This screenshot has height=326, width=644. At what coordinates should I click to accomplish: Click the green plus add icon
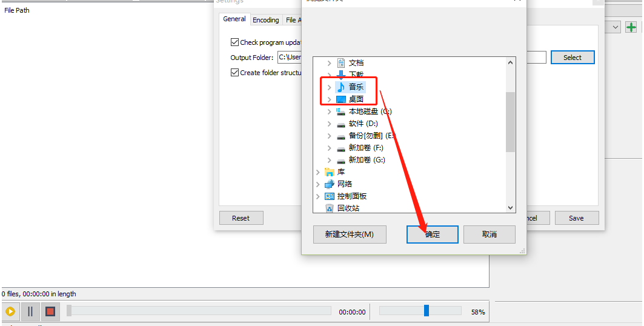point(631,27)
